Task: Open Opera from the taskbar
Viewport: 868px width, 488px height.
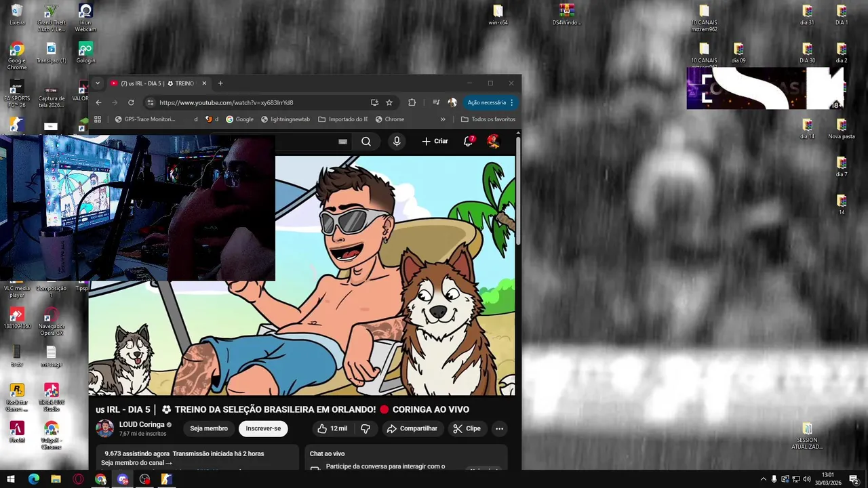Action: pyautogui.click(x=78, y=479)
